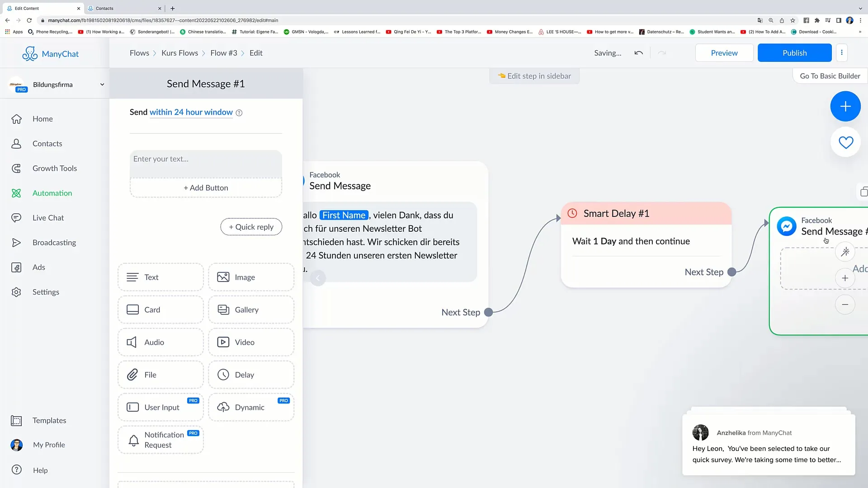Open Settings gear in sidebar
The width and height of the screenshot is (868, 488).
tap(16, 292)
